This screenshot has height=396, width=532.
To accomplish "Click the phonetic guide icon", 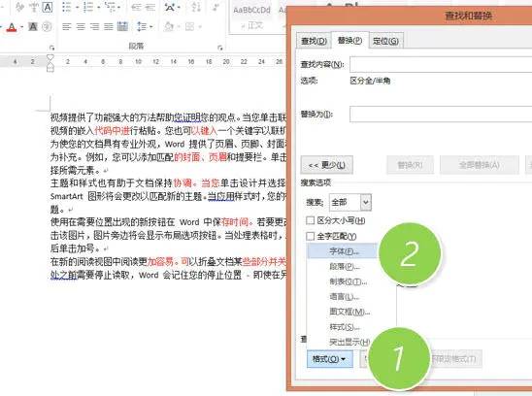I will click(x=34, y=7).
